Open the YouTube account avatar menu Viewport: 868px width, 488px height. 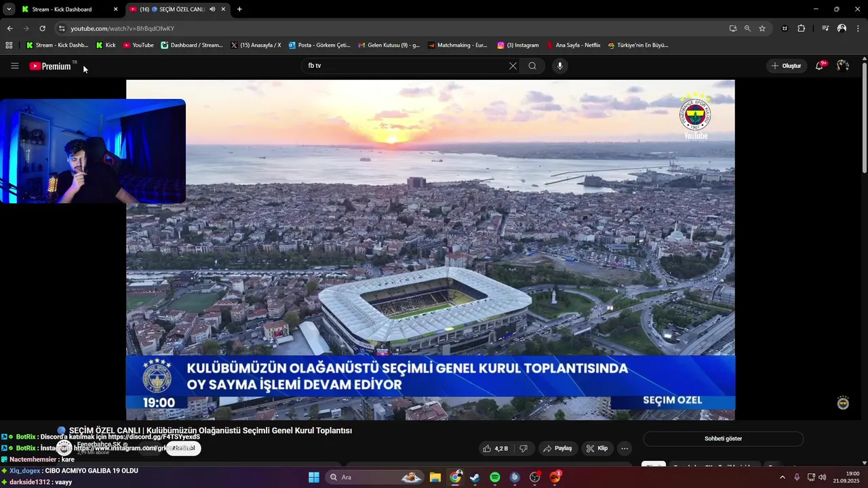click(x=843, y=66)
